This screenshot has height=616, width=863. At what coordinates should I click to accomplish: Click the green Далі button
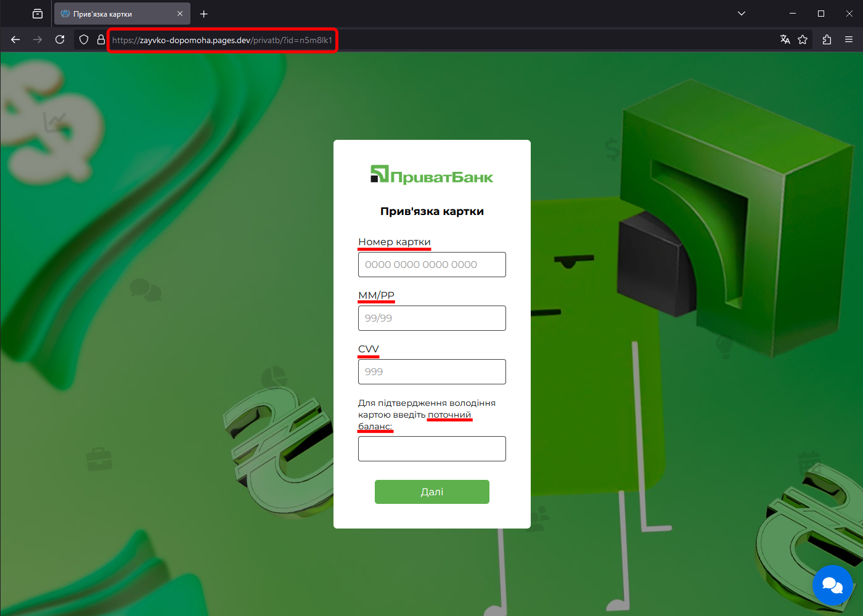pyautogui.click(x=432, y=492)
